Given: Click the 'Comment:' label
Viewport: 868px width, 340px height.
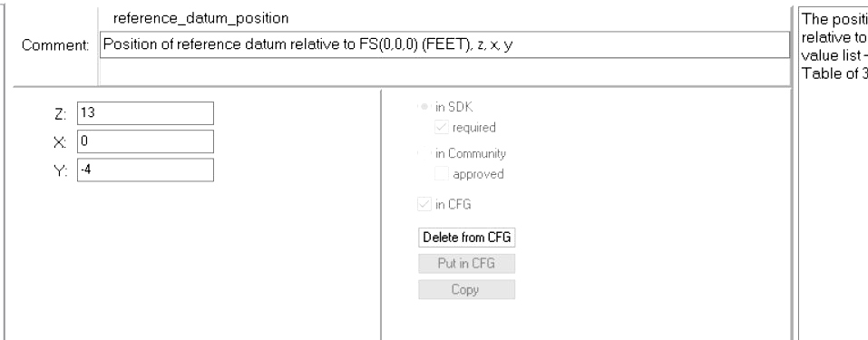Looking at the screenshot, I should click(54, 45).
